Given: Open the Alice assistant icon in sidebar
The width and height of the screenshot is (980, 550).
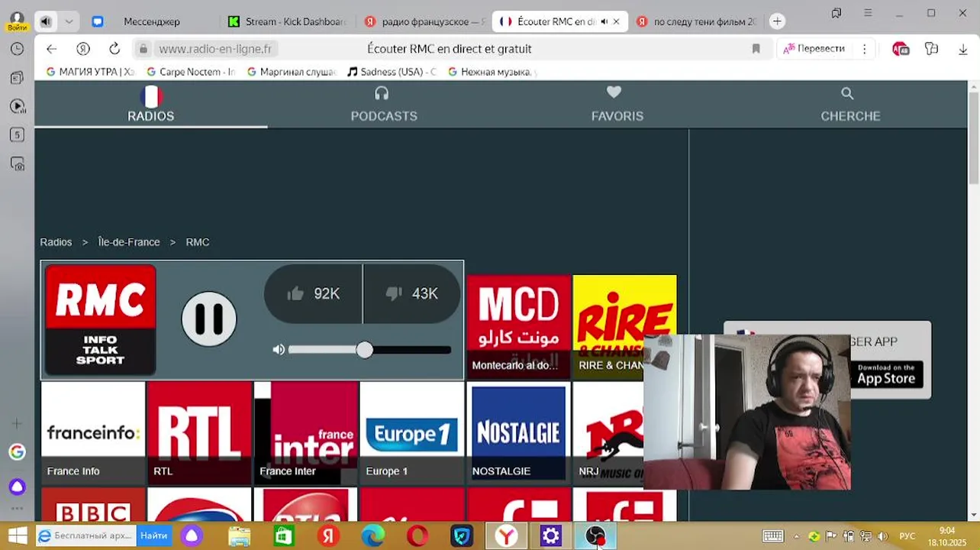Looking at the screenshot, I should (17, 487).
